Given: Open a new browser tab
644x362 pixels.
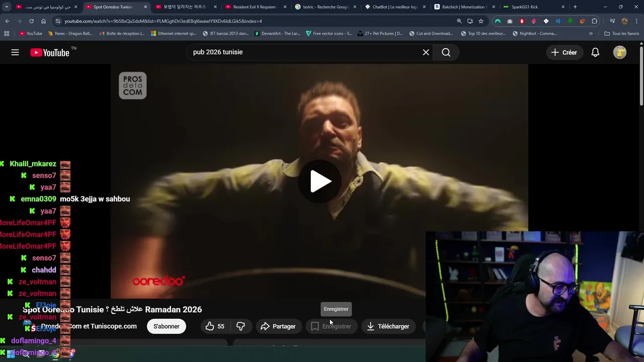Looking at the screenshot, I should (575, 7).
